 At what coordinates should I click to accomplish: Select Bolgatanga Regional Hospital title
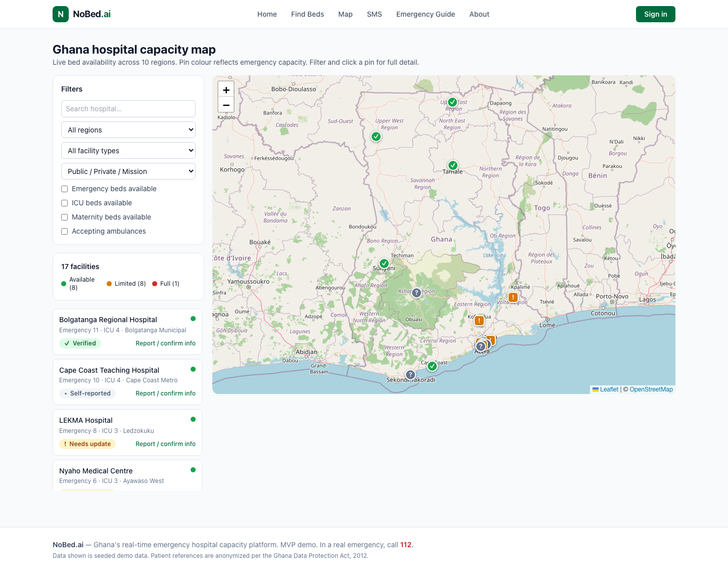pyautogui.click(x=108, y=320)
